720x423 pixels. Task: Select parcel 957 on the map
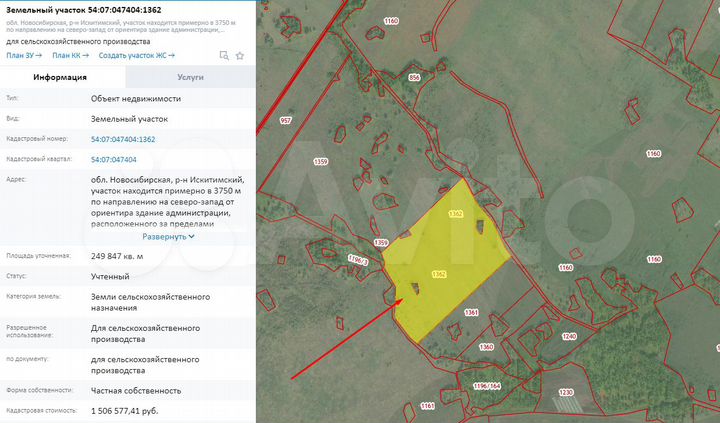click(x=286, y=121)
